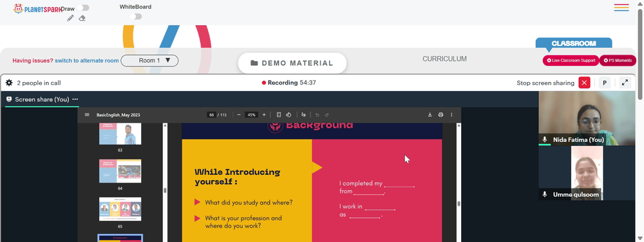Image resolution: width=644 pixels, height=242 pixels.
Task: Switch to the CURRICULUM tab
Action: tap(444, 59)
